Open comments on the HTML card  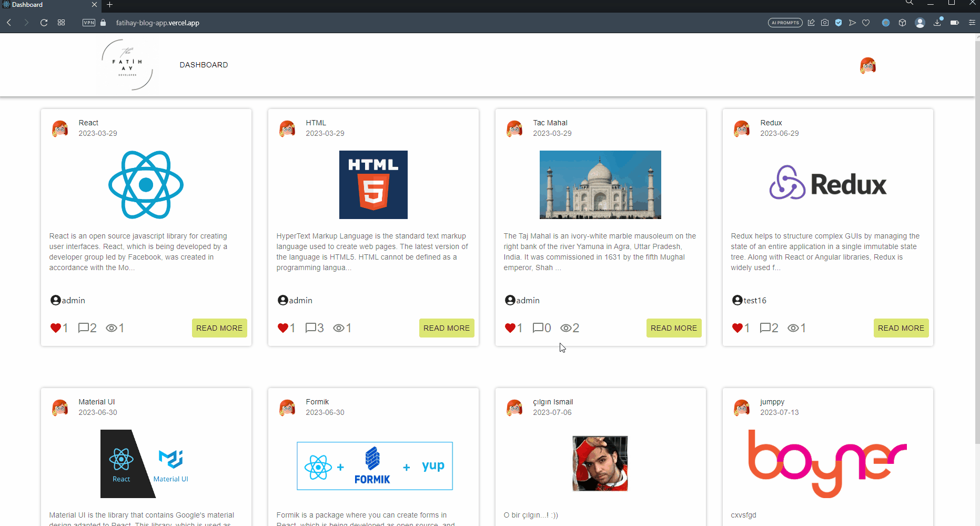(x=310, y=328)
